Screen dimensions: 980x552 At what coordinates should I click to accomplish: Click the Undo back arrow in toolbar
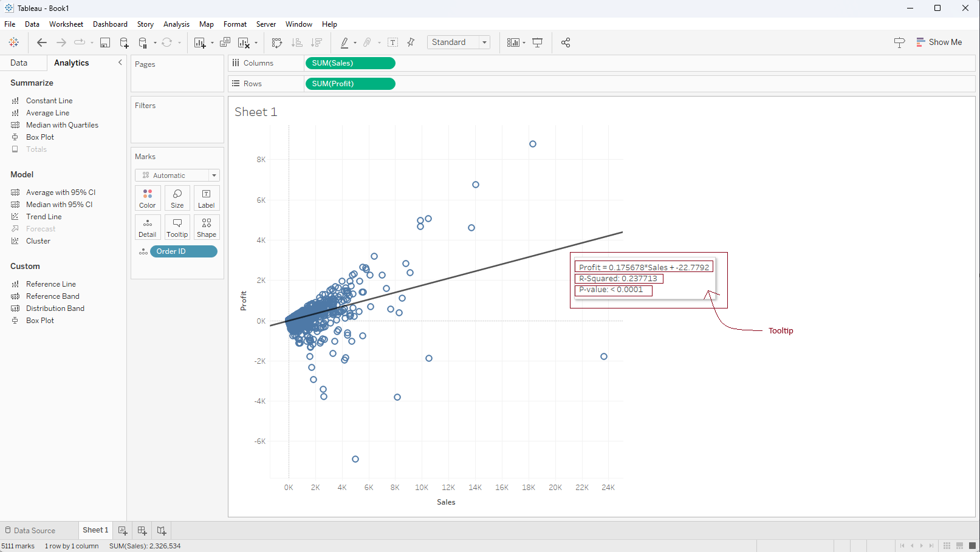tap(41, 43)
